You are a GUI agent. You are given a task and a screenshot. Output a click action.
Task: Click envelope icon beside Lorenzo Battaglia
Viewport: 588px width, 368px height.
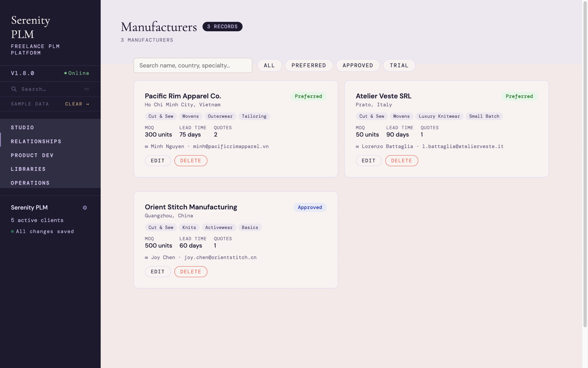tap(357, 147)
